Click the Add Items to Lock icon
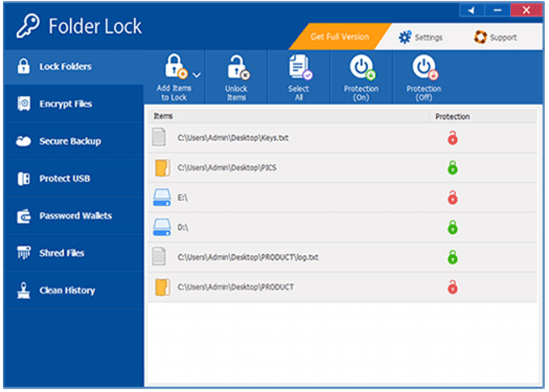Viewport: 549px width, 392px height. click(x=175, y=68)
